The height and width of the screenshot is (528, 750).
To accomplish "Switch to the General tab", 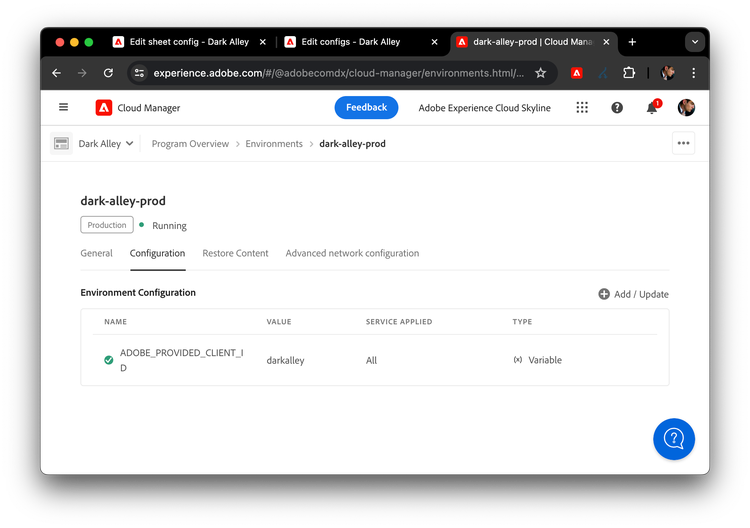I will click(96, 253).
